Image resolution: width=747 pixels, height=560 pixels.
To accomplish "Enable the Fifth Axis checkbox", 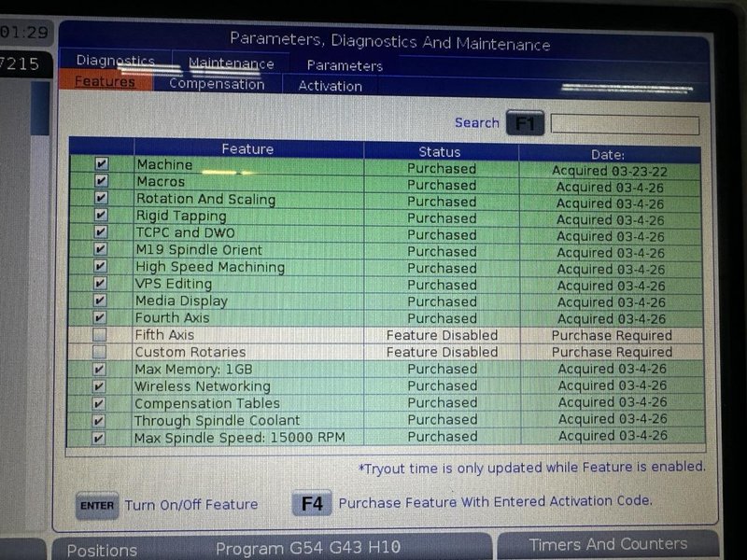I will tap(100, 334).
